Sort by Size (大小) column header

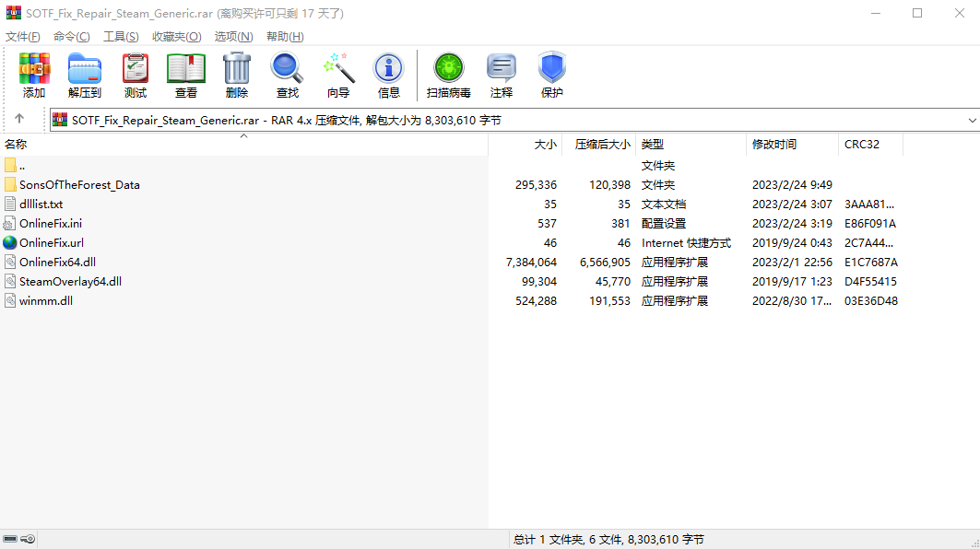click(x=525, y=145)
